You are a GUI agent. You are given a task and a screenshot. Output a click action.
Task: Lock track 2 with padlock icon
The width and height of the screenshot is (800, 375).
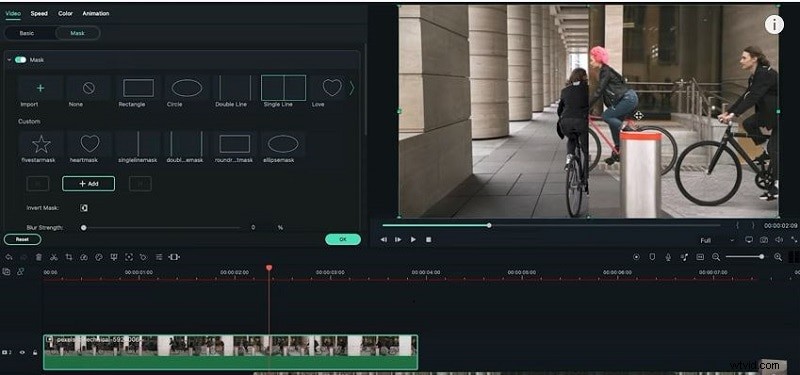[x=35, y=352]
